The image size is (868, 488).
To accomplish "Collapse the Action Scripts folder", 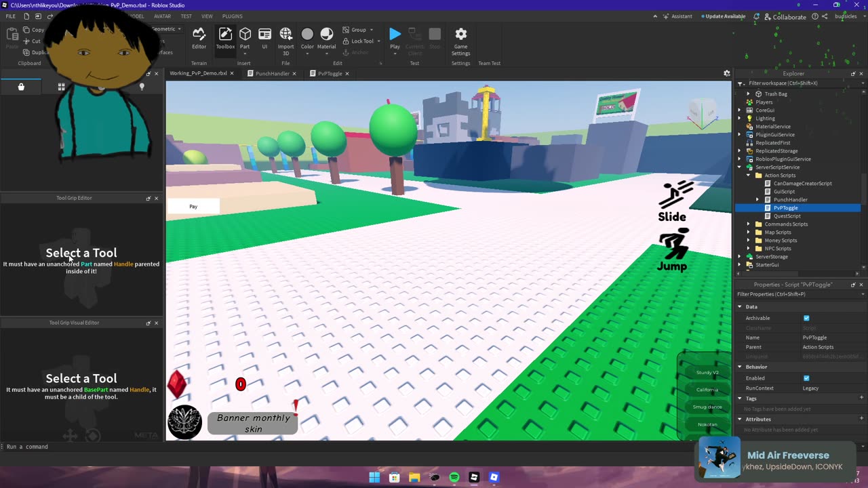I will point(749,175).
